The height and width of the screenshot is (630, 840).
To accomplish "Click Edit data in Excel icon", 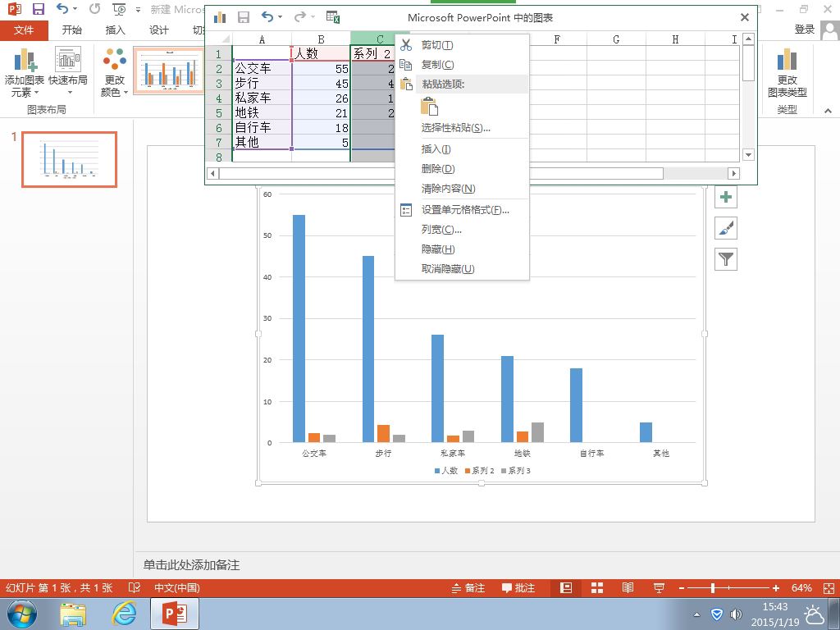I will tap(333, 17).
